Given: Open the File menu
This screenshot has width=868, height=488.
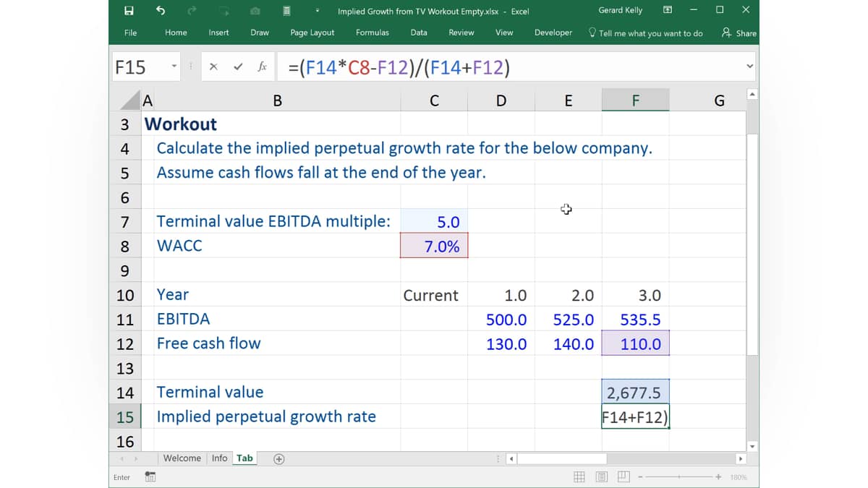Looking at the screenshot, I should point(130,33).
